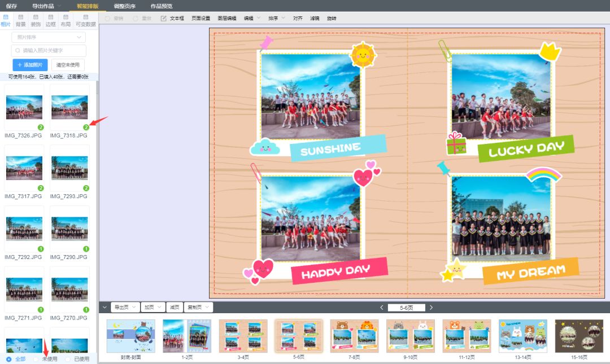This screenshot has height=364, width=610.
Task: Select the 9-10页 page thumbnail
Action: pyautogui.click(x=411, y=336)
